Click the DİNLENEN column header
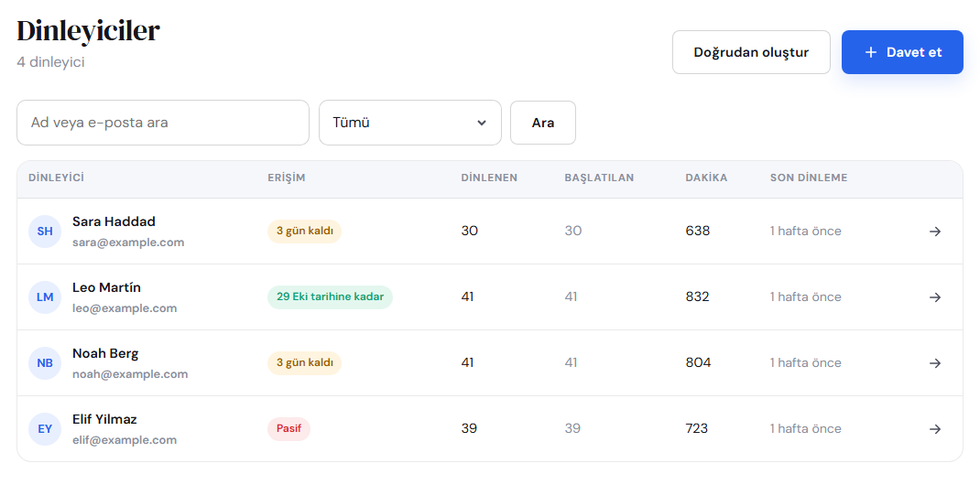The width and height of the screenshot is (980, 485). [x=489, y=178]
